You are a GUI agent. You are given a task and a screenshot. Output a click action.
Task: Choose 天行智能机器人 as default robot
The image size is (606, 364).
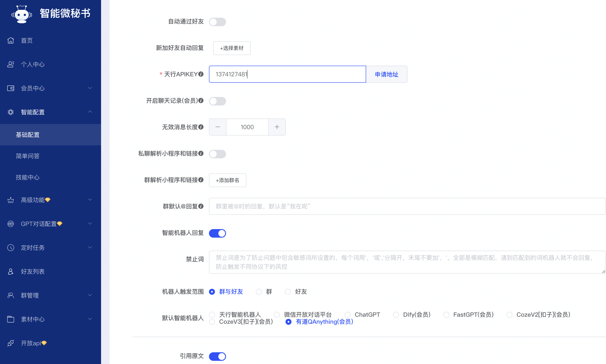click(x=212, y=315)
